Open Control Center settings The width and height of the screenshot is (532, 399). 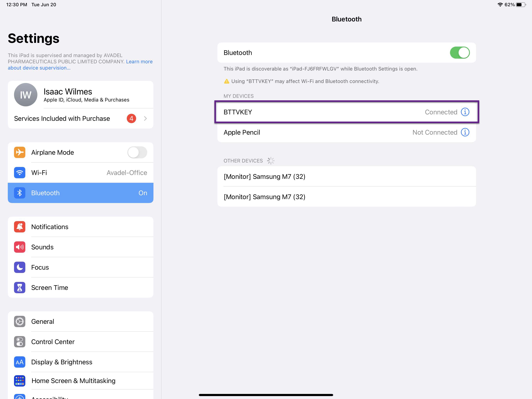(81, 342)
